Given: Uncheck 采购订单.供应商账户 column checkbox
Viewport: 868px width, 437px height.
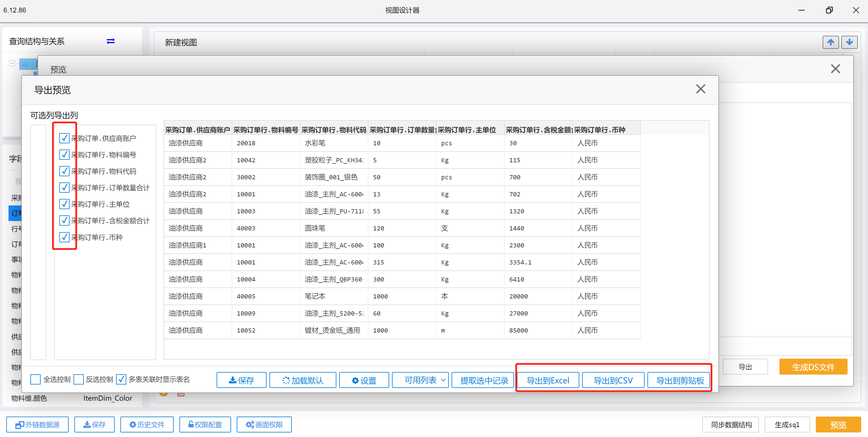Looking at the screenshot, I should (64, 138).
